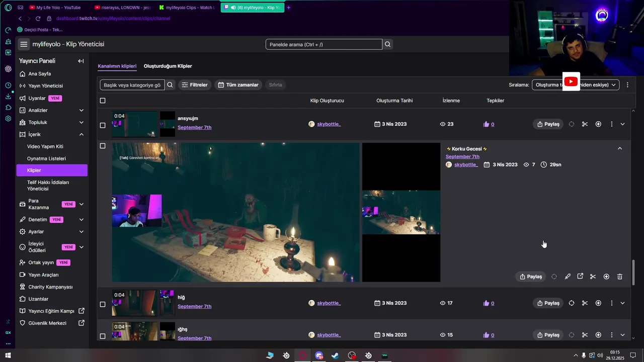Click search icon beside Başlık veya kategoriye field

170,85
